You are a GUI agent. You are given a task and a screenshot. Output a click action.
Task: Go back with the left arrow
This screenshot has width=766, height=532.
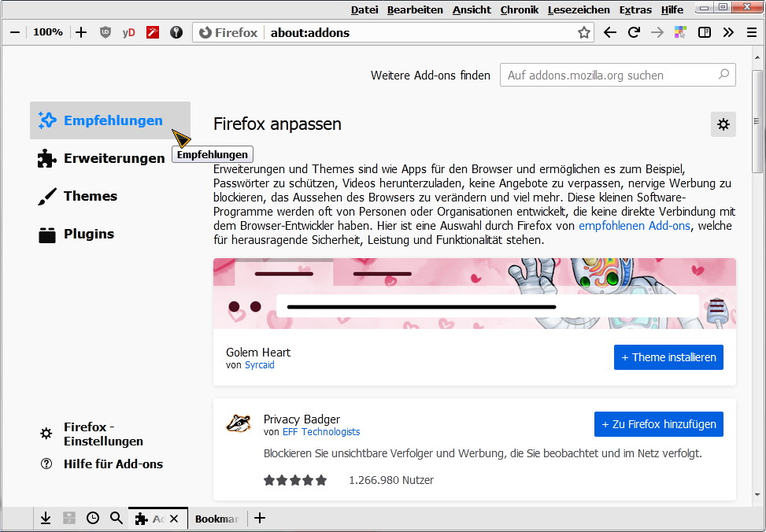[x=609, y=33]
